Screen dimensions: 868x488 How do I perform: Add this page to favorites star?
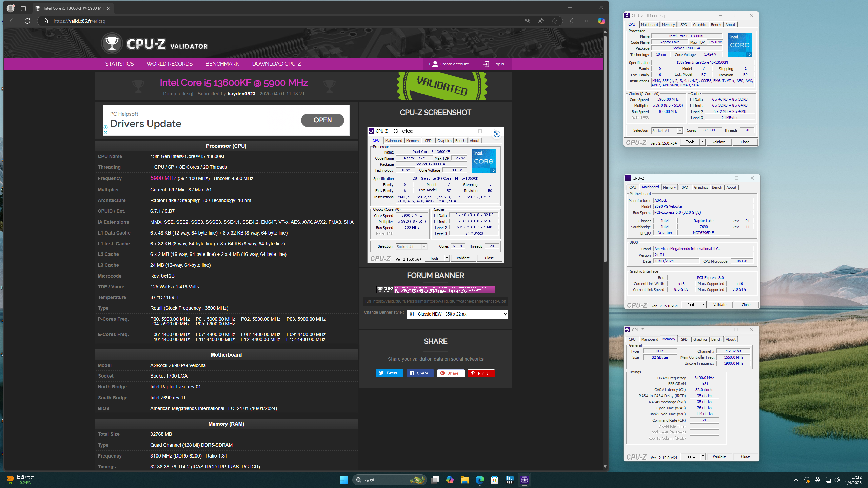point(554,21)
